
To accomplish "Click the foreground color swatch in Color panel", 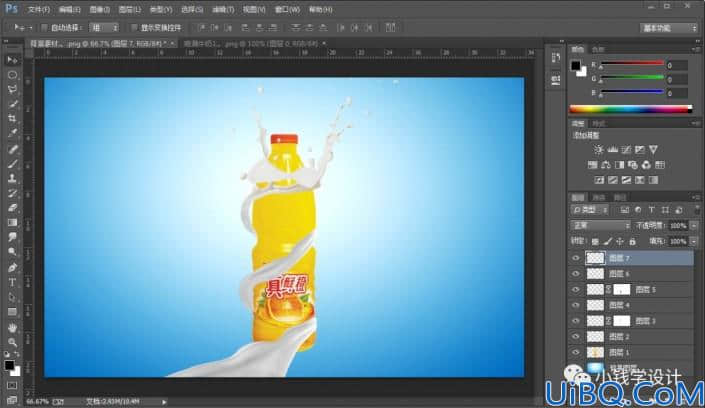I will coord(576,66).
